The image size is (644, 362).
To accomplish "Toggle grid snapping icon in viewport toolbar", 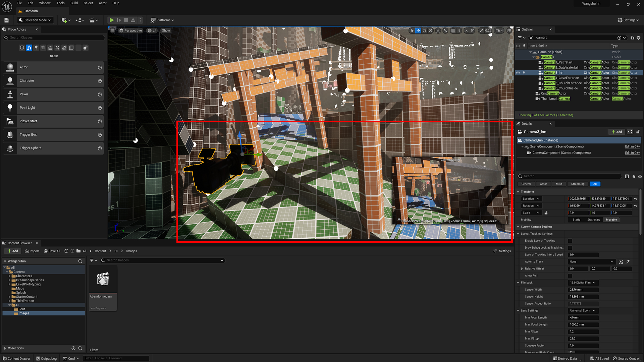I will point(453,31).
